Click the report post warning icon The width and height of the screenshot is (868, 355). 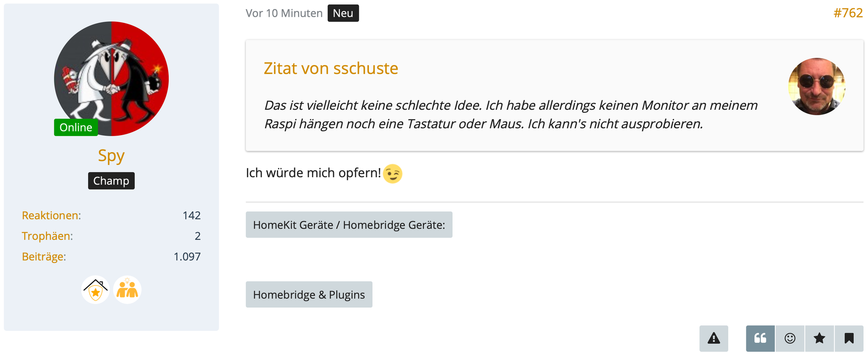(x=713, y=338)
